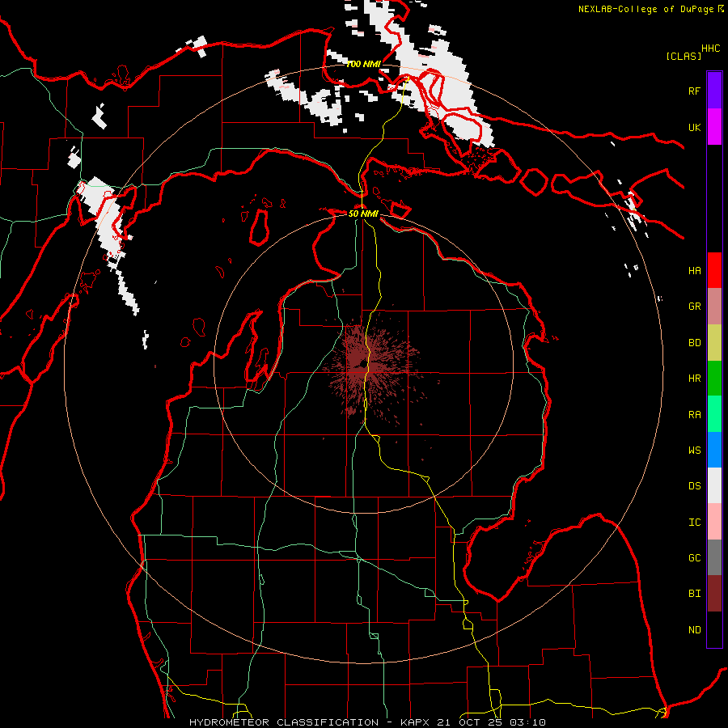Click the DS white legend swatch

[714, 485]
